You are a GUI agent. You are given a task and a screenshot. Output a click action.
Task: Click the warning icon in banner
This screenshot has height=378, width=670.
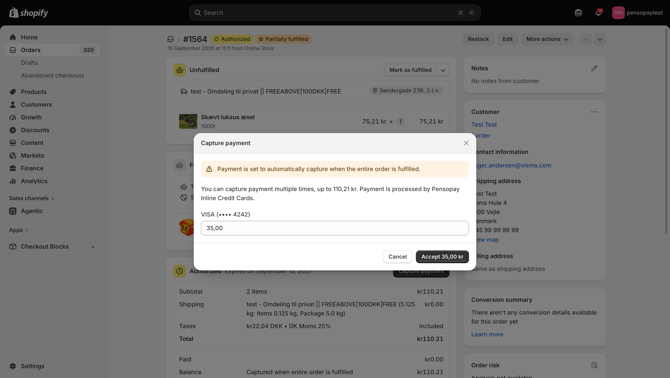coord(209,169)
